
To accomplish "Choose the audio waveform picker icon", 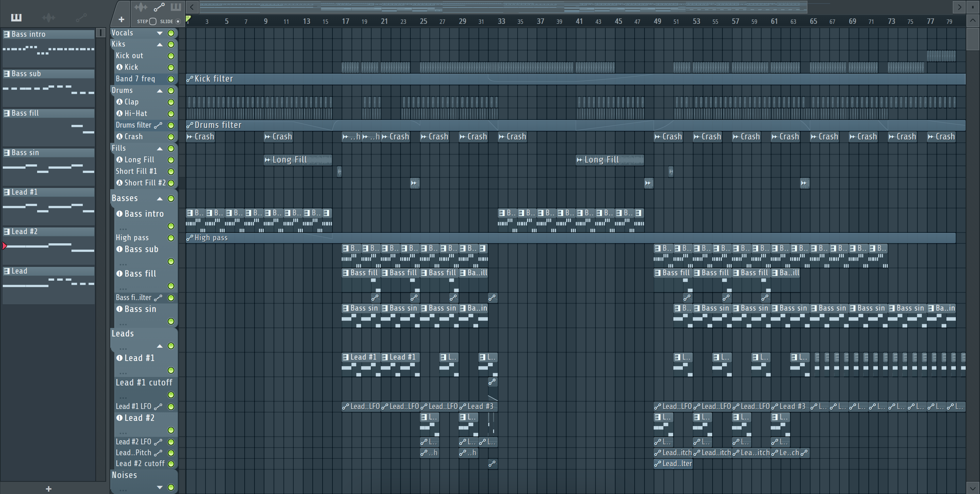I will coord(141,7).
